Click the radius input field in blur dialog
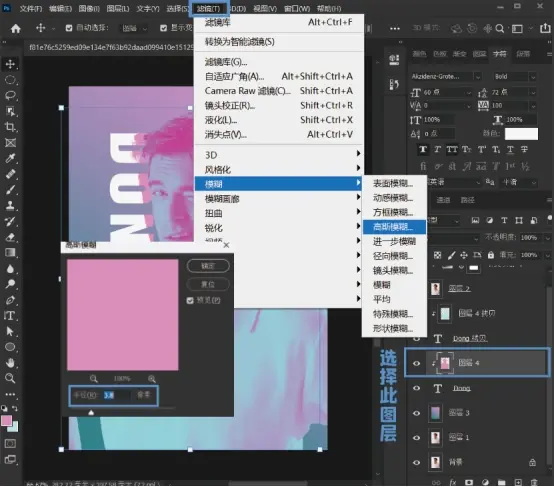The image size is (554, 487). 116,395
